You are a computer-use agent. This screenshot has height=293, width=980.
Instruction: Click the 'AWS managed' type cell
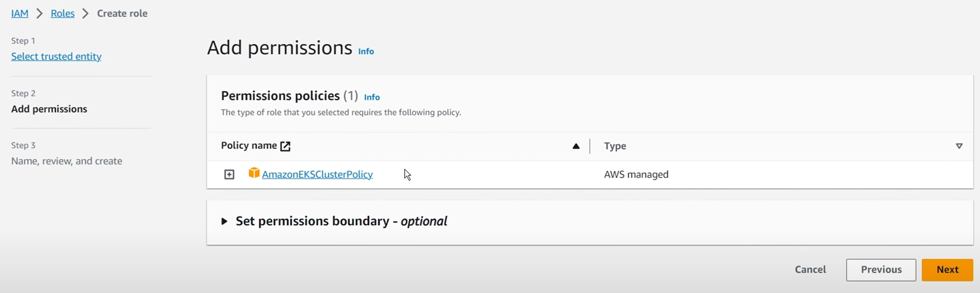(x=637, y=174)
